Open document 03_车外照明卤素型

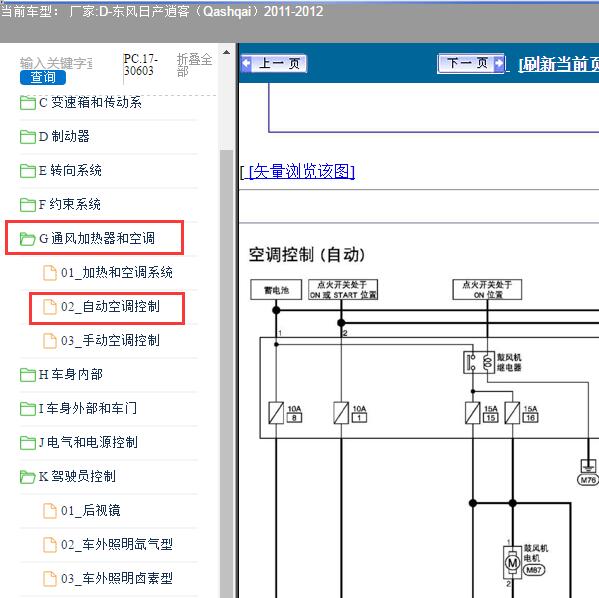point(117,579)
